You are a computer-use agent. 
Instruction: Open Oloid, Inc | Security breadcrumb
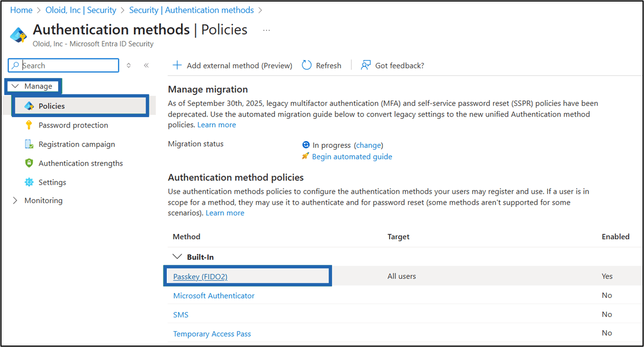(81, 10)
